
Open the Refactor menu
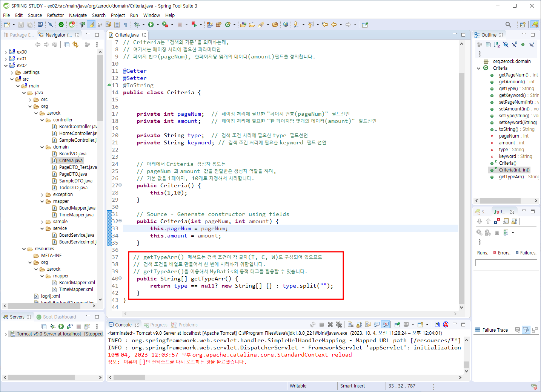(x=55, y=15)
